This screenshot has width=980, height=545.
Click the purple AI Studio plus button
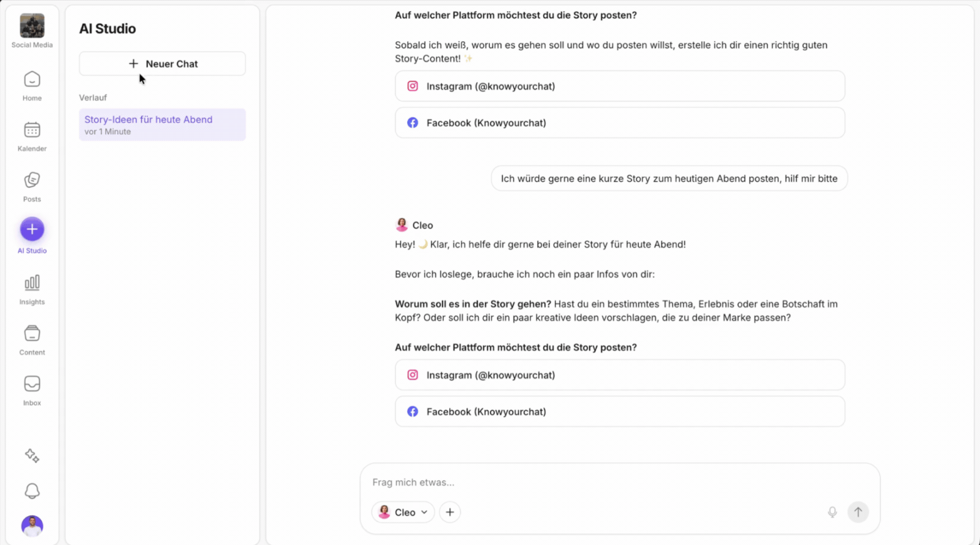tap(32, 229)
